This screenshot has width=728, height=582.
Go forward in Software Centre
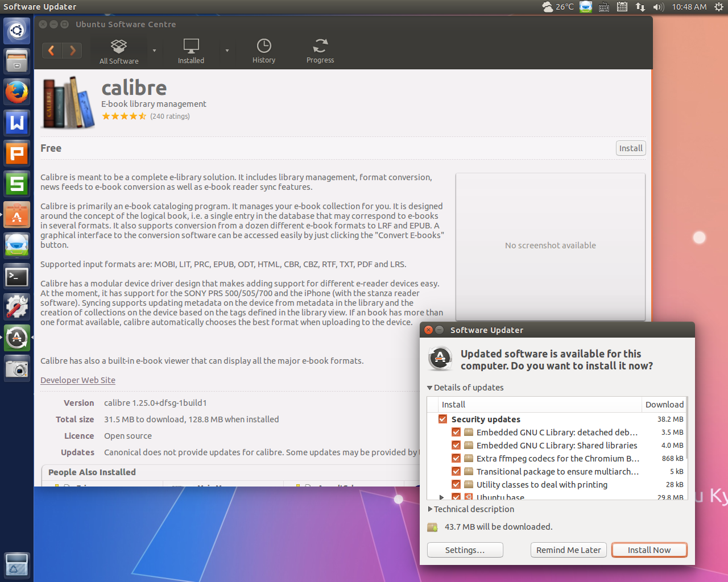pyautogui.click(x=72, y=51)
